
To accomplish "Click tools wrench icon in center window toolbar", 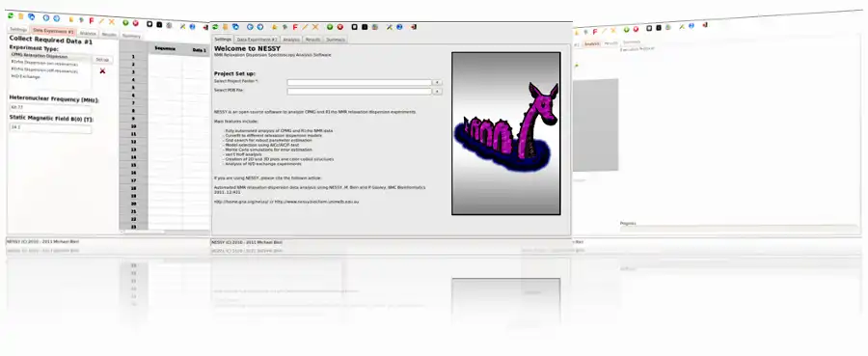I will click(390, 27).
